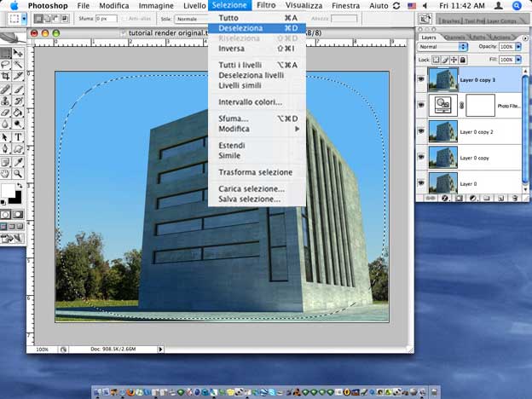Open the Filtro menu
The width and height of the screenshot is (532, 399).
click(266, 6)
